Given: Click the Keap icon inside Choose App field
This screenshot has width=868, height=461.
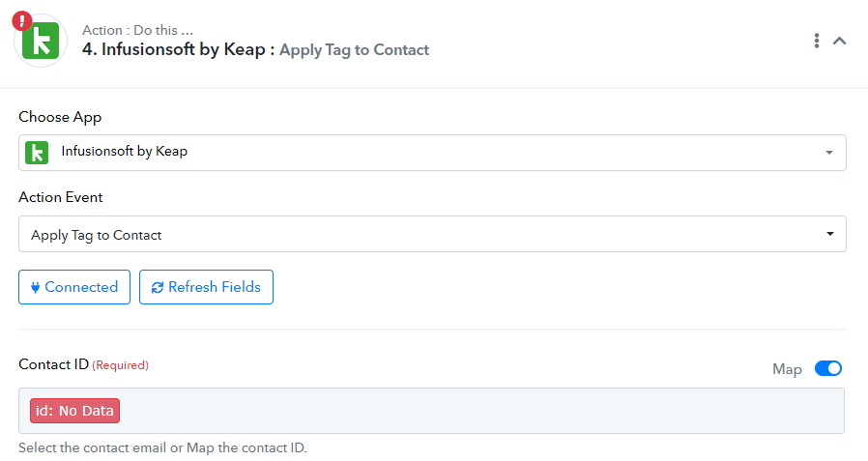Looking at the screenshot, I should [37, 152].
